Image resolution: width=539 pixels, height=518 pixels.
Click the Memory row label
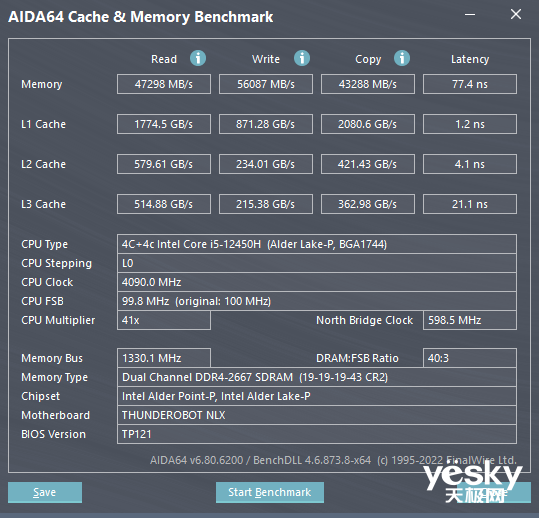point(42,84)
